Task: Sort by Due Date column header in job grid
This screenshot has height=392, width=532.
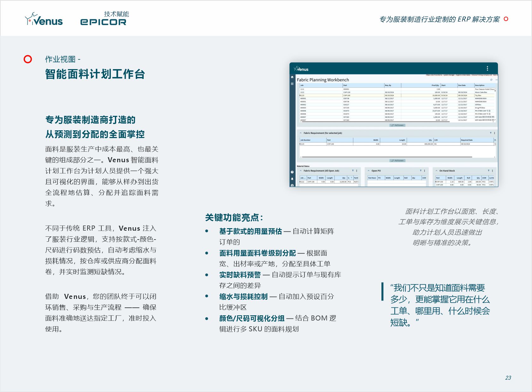Action: (466, 85)
